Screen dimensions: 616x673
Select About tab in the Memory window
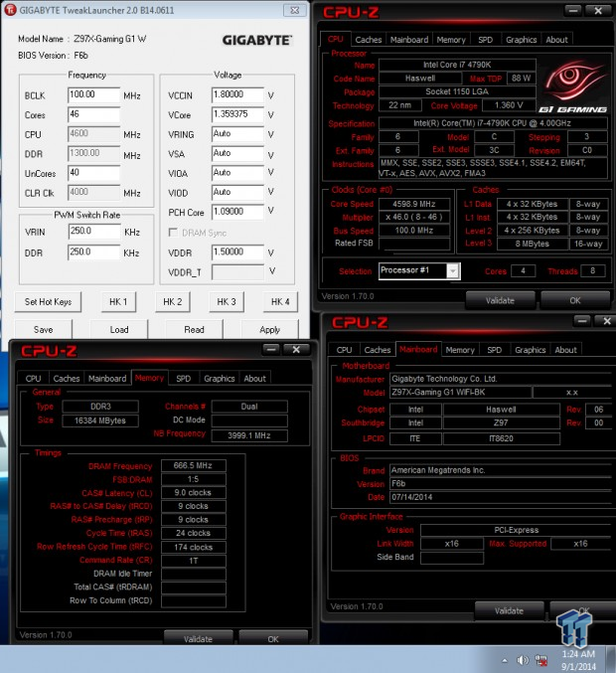click(254, 379)
